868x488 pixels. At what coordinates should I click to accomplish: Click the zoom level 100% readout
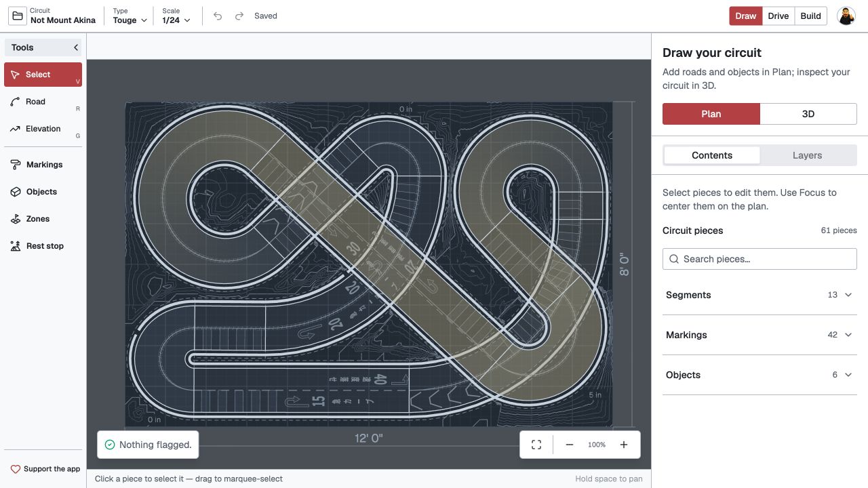click(x=597, y=445)
